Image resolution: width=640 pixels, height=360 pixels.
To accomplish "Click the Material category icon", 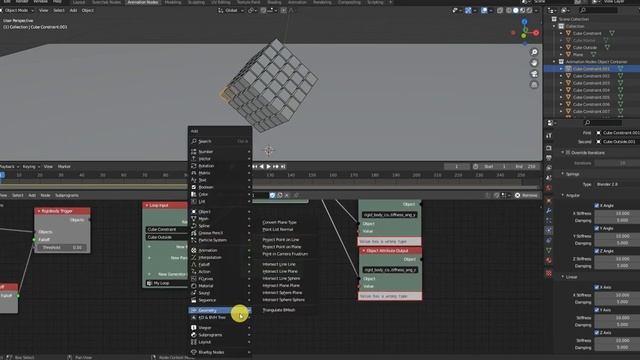I will pyautogui.click(x=194, y=286).
